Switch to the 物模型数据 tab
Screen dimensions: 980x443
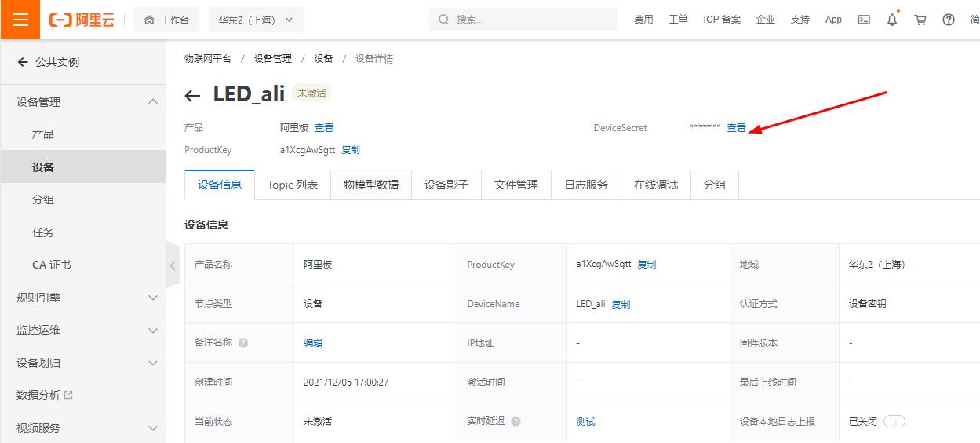point(371,185)
